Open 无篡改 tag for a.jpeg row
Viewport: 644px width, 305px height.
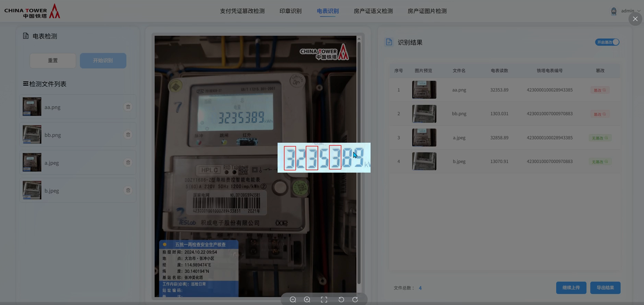(600, 138)
